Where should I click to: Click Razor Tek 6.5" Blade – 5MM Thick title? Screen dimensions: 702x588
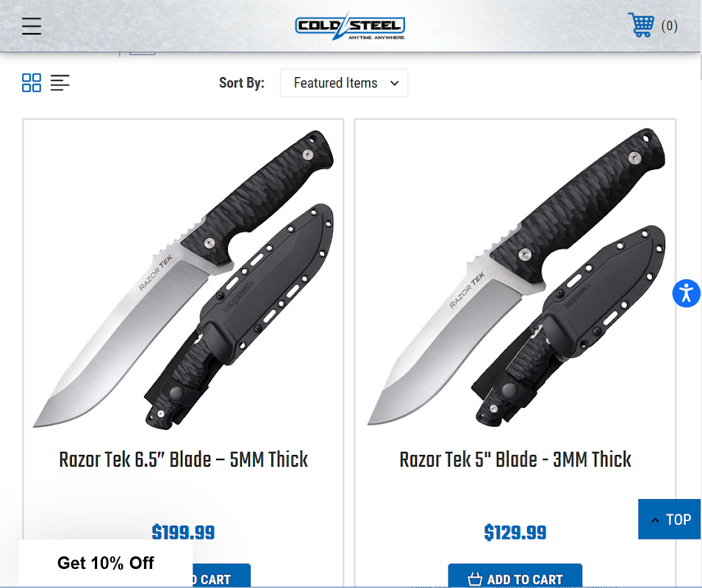pos(183,459)
